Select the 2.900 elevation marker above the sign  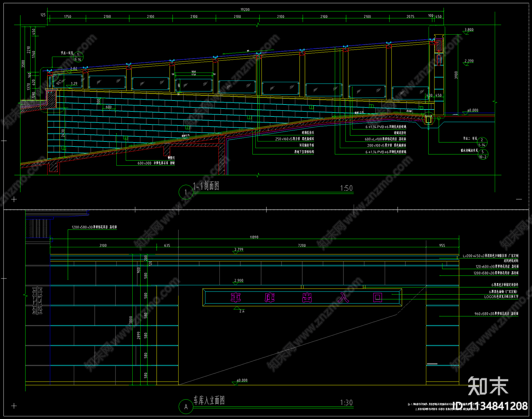239,281
